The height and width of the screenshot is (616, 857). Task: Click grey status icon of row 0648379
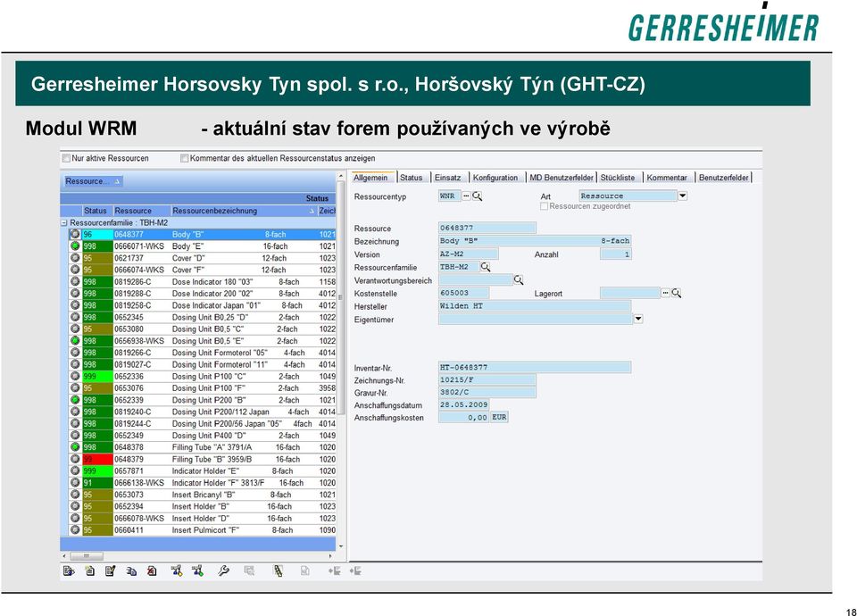pyautogui.click(x=75, y=459)
